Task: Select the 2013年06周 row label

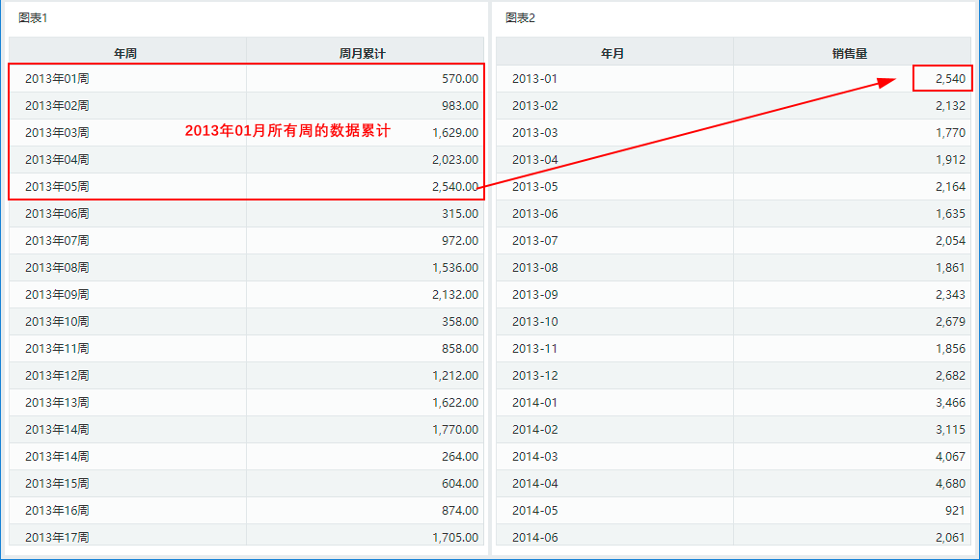Action: 57,214
